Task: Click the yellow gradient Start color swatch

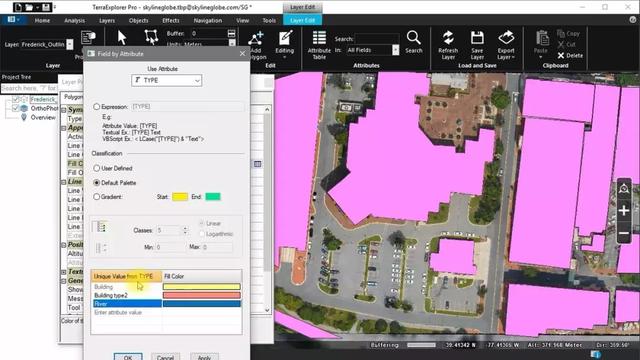Action: click(x=180, y=197)
